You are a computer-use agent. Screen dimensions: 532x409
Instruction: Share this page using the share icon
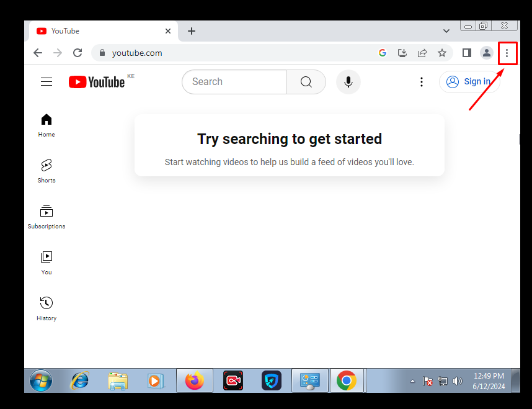[x=422, y=53]
